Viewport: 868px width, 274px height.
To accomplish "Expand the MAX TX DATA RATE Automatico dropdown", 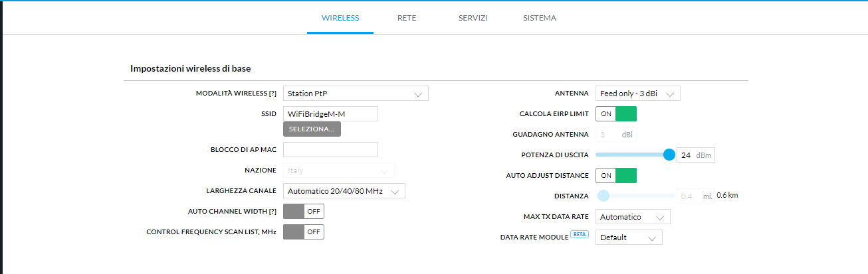I will click(x=633, y=217).
